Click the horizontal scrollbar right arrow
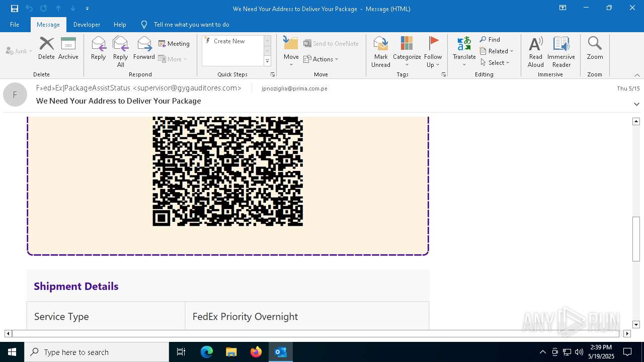644x362 pixels. coord(627,333)
